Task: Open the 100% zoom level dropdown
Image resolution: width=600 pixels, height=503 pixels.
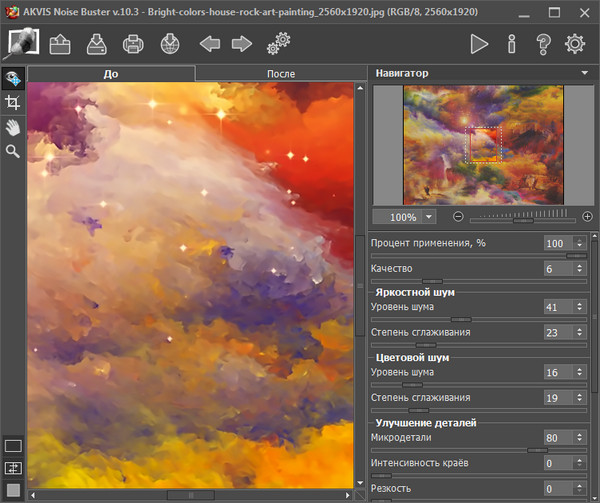Action: [429, 217]
